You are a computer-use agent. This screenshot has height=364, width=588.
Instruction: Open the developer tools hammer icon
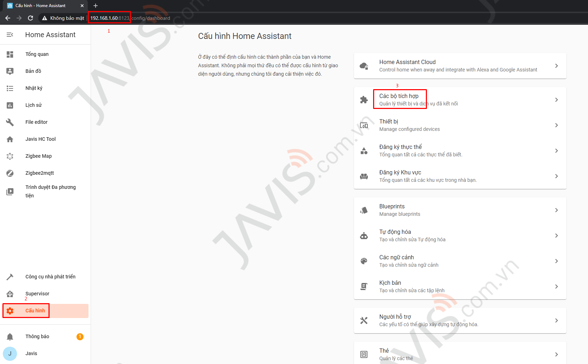[10, 277]
